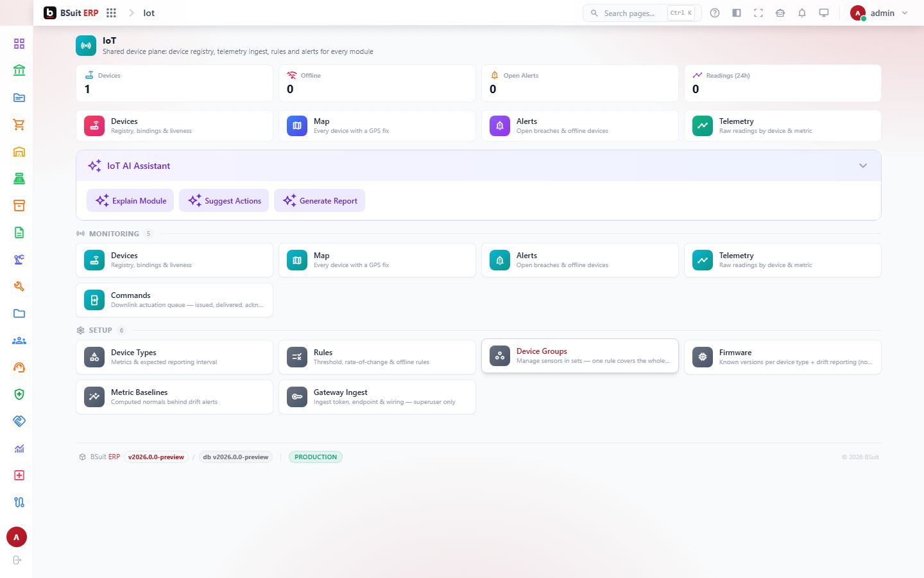The image size is (924, 578).
Task: Click the PRODUCTION badge in footer
Action: coord(316,457)
